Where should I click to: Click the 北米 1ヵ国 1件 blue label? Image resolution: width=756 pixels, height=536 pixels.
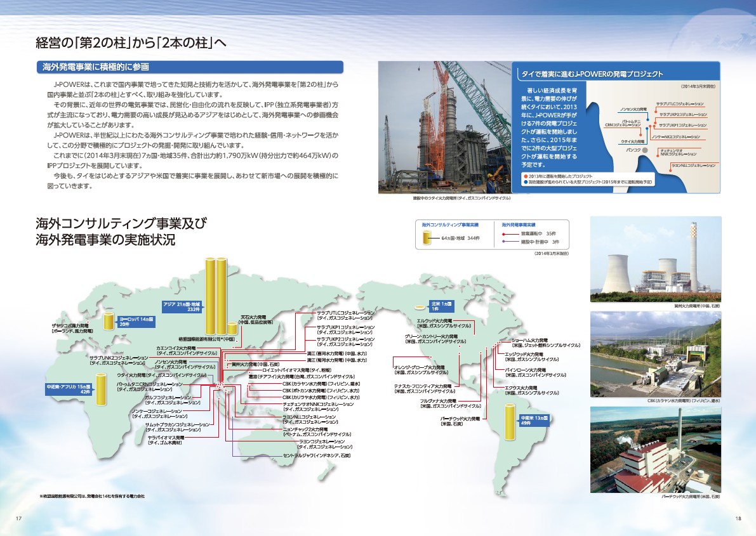442,306
